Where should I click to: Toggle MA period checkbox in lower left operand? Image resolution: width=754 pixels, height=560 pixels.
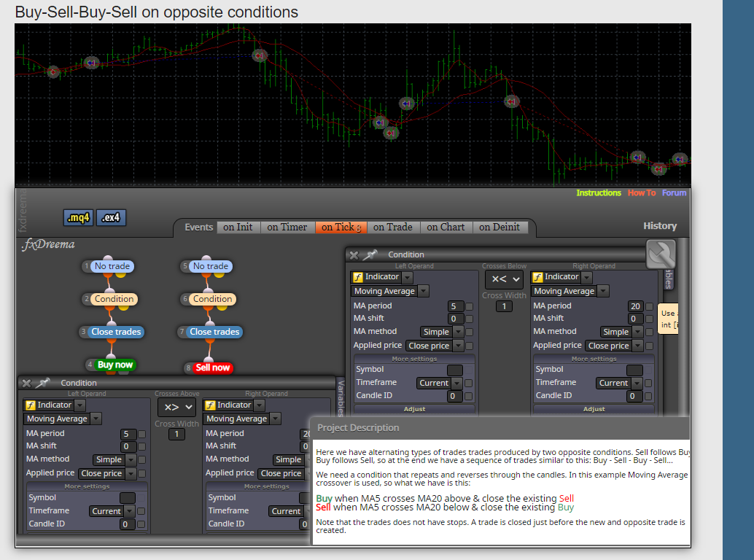coord(142,434)
